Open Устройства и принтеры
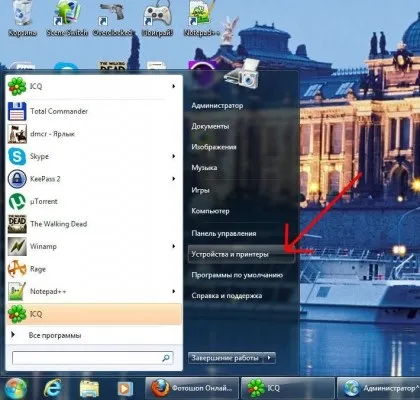The height and width of the screenshot is (400, 420). point(241,254)
